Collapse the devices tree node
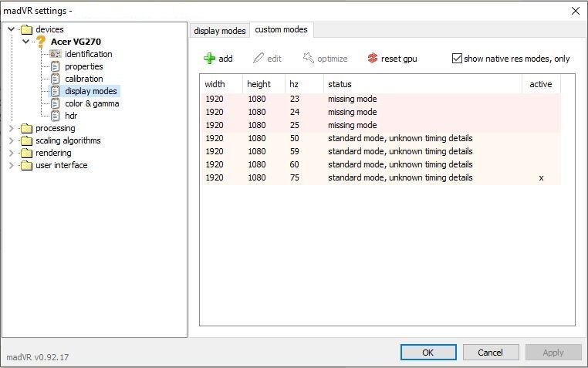 [12, 29]
